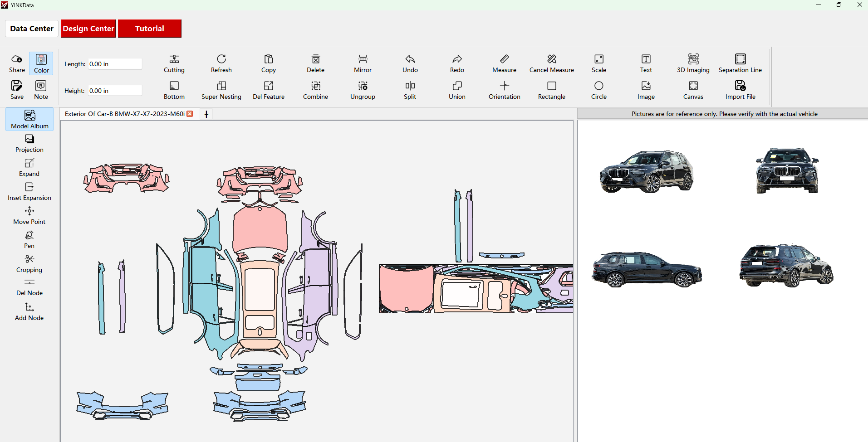
Task: Open 3D Imaging view
Action: tap(693, 63)
